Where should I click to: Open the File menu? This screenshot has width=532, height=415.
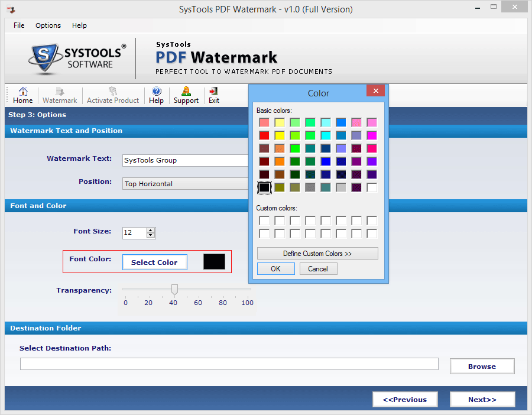click(x=19, y=25)
